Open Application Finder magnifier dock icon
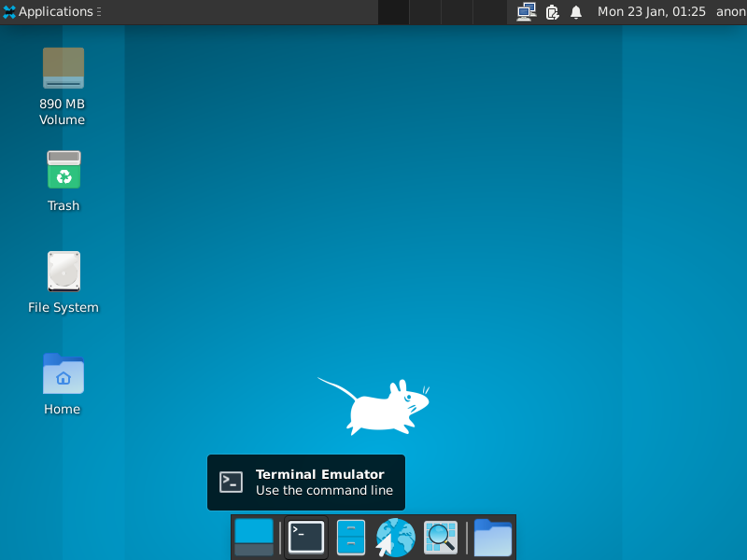Viewport: 747px width, 560px height. pyautogui.click(x=440, y=538)
